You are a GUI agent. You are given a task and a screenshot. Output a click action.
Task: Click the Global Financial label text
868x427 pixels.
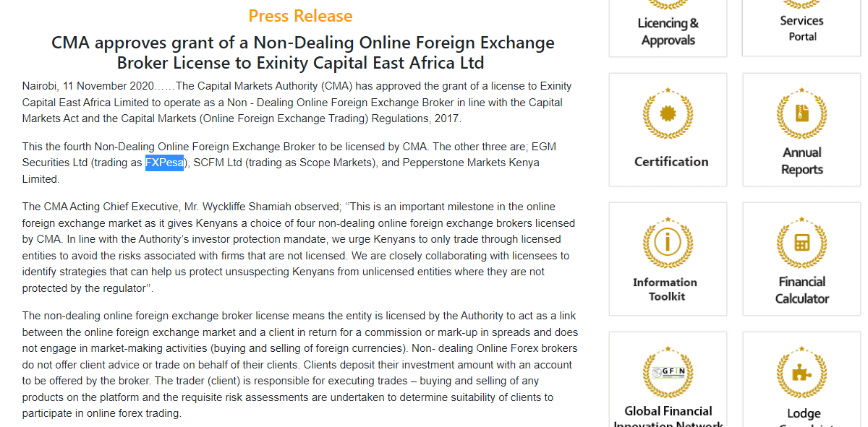point(668,411)
